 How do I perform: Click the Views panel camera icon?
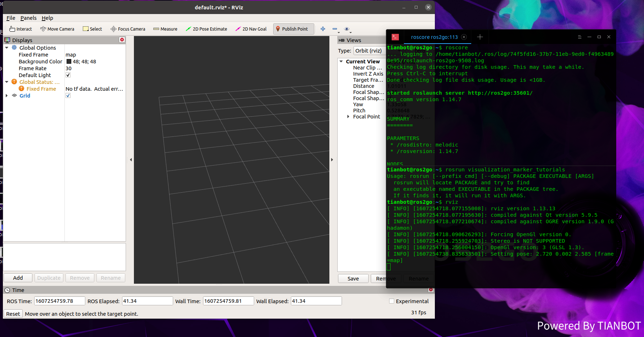pyautogui.click(x=342, y=40)
